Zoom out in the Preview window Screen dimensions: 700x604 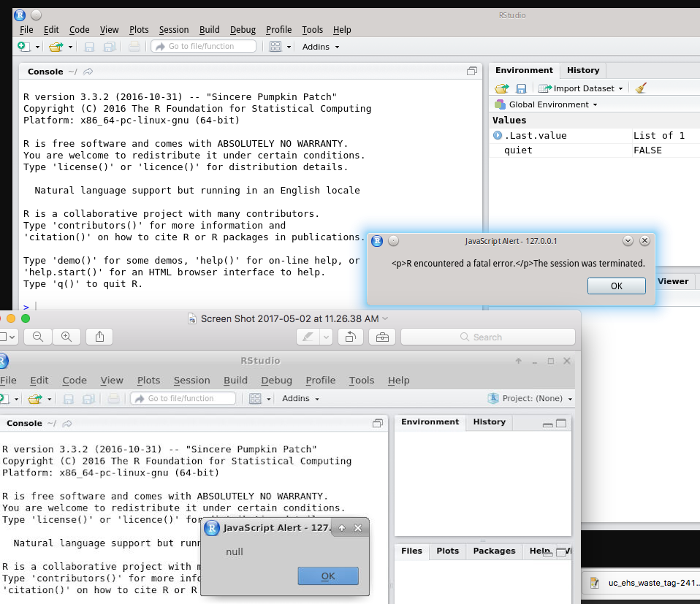point(38,337)
